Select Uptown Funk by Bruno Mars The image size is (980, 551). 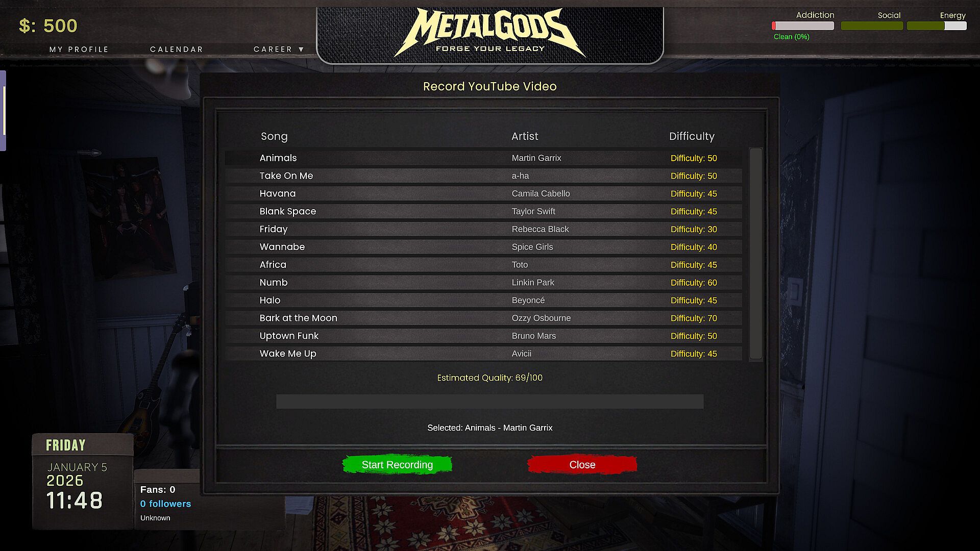point(483,336)
